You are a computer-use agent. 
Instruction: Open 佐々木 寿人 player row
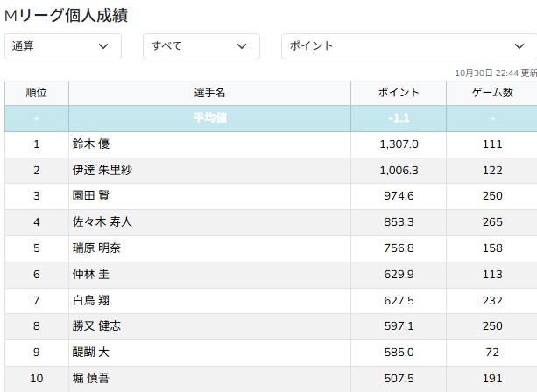pos(102,222)
